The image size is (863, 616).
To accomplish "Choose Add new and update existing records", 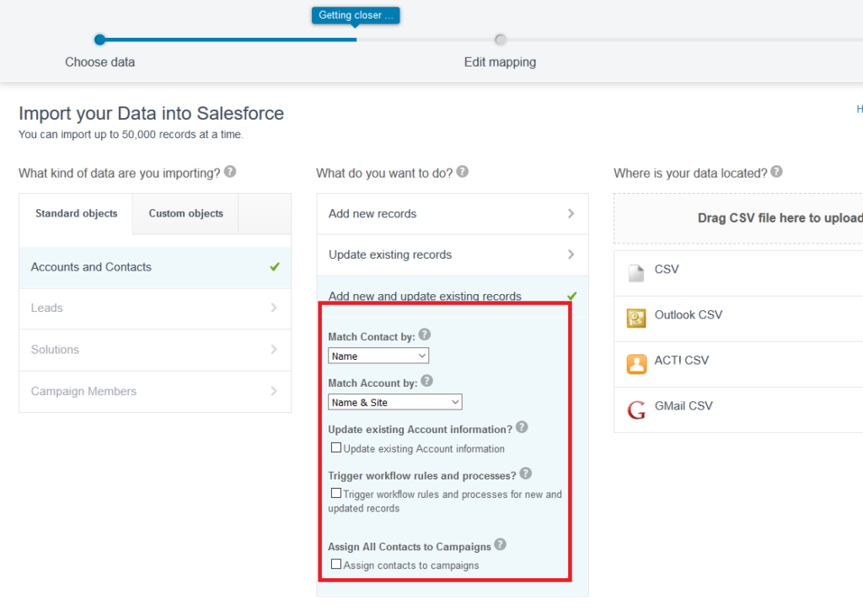I will tap(453, 296).
